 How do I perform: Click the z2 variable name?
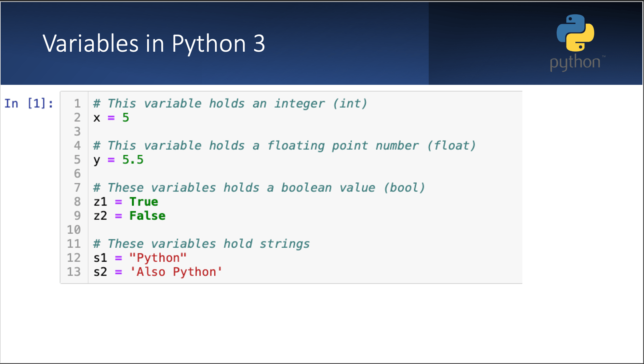tap(100, 215)
